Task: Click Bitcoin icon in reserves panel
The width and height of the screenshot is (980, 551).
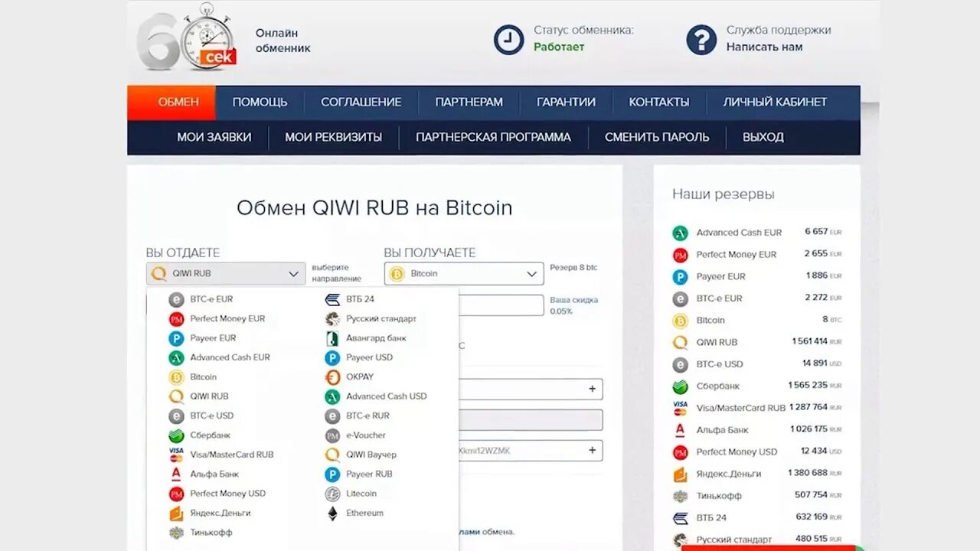Action: click(680, 321)
